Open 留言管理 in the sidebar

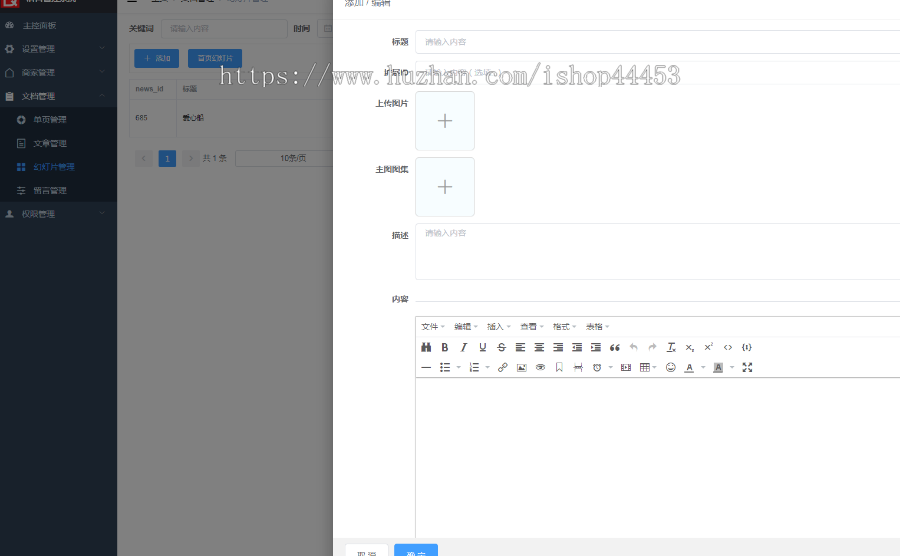coord(58,190)
